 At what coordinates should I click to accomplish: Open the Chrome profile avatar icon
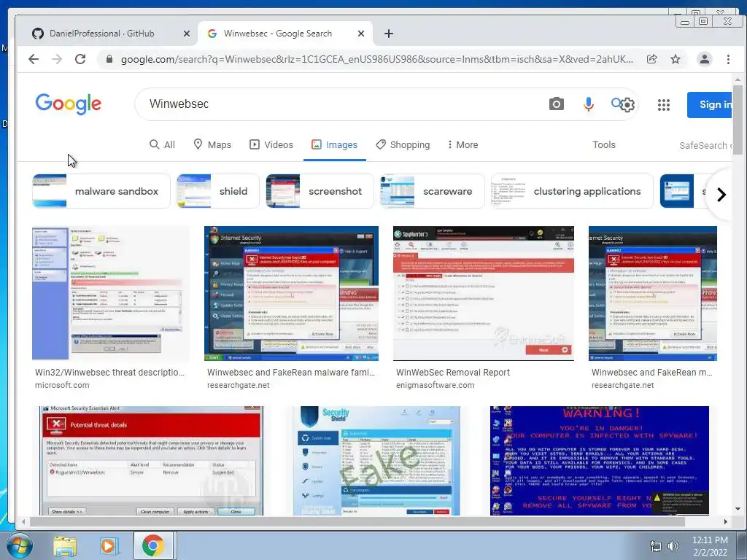tap(704, 59)
